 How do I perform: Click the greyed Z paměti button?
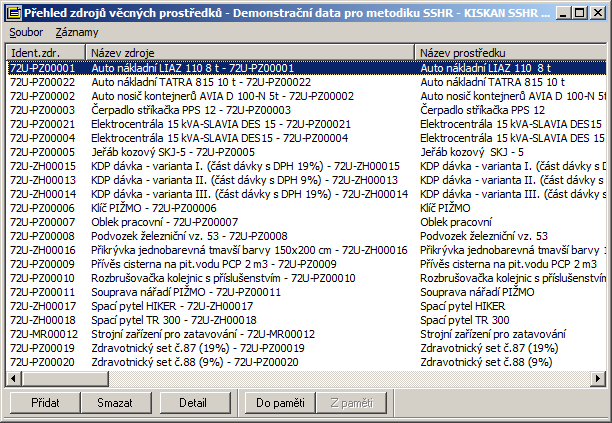(x=351, y=403)
